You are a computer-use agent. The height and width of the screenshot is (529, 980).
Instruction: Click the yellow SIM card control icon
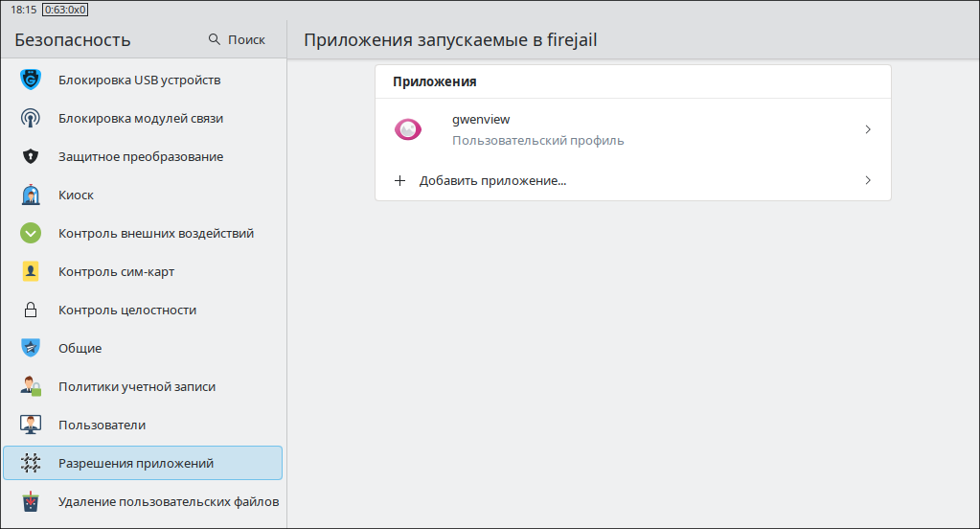tap(31, 271)
